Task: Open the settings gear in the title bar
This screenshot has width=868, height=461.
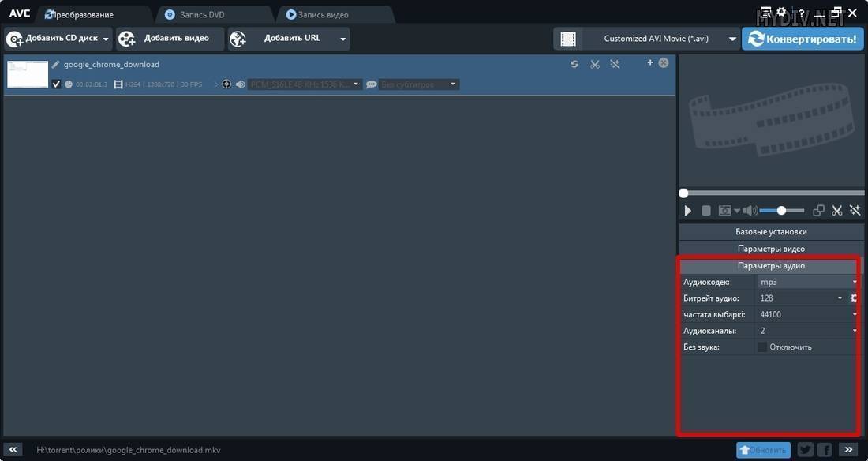Action: [781, 12]
